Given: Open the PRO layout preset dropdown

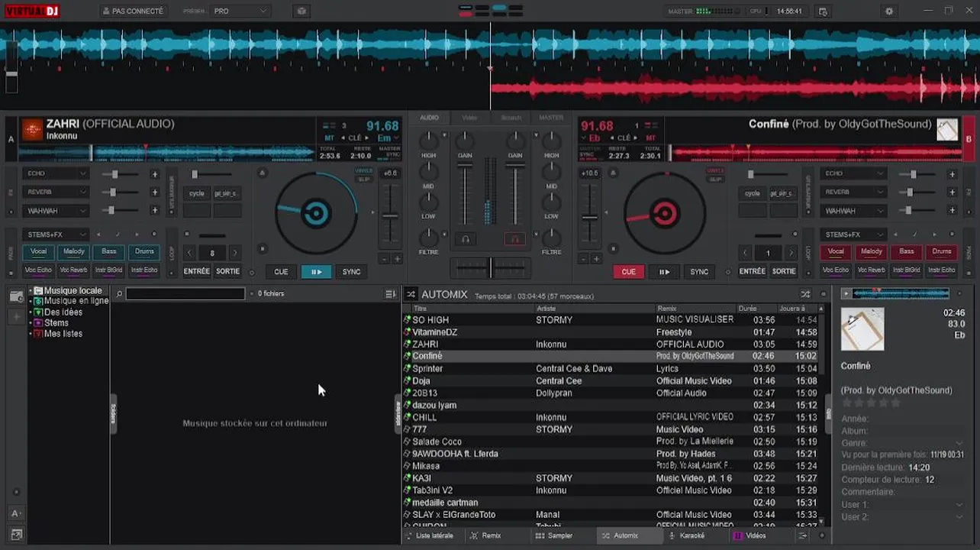Looking at the screenshot, I should tap(240, 11).
